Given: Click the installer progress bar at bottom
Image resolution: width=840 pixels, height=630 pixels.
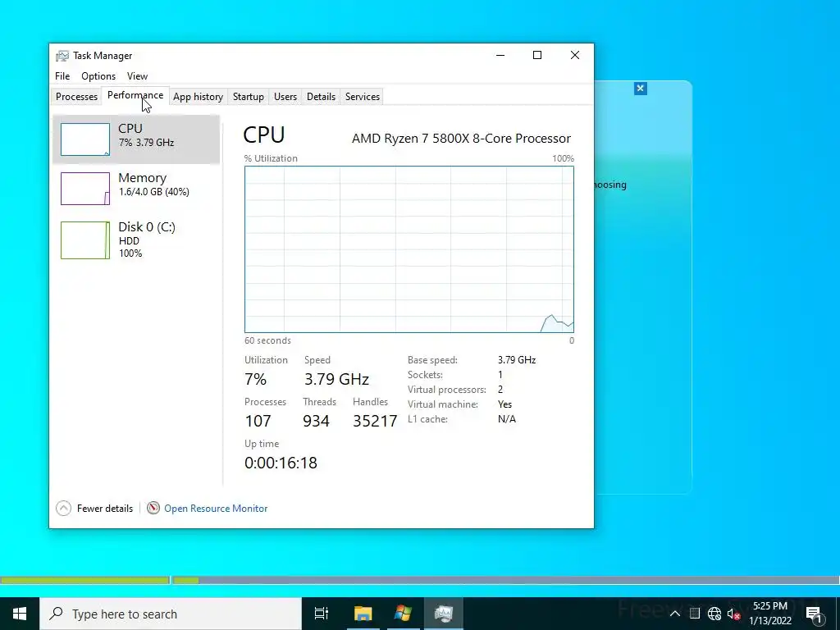Looking at the screenshot, I should (x=420, y=580).
